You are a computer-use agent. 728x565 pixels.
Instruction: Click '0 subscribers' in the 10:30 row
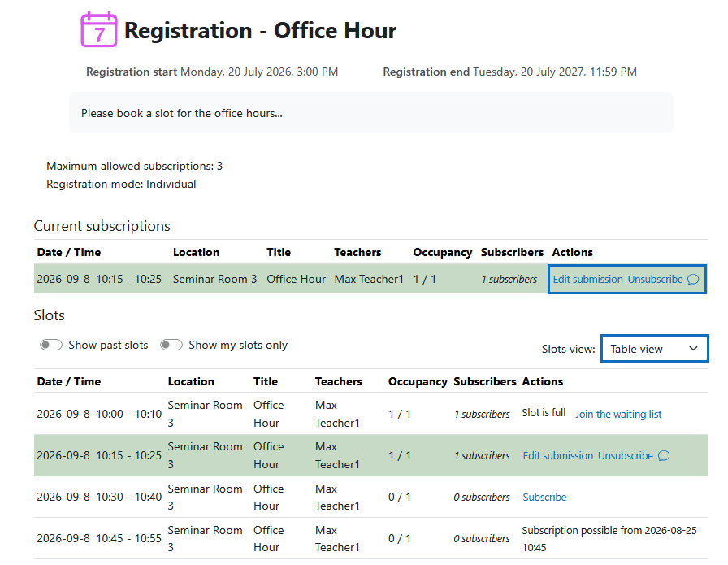(x=482, y=498)
